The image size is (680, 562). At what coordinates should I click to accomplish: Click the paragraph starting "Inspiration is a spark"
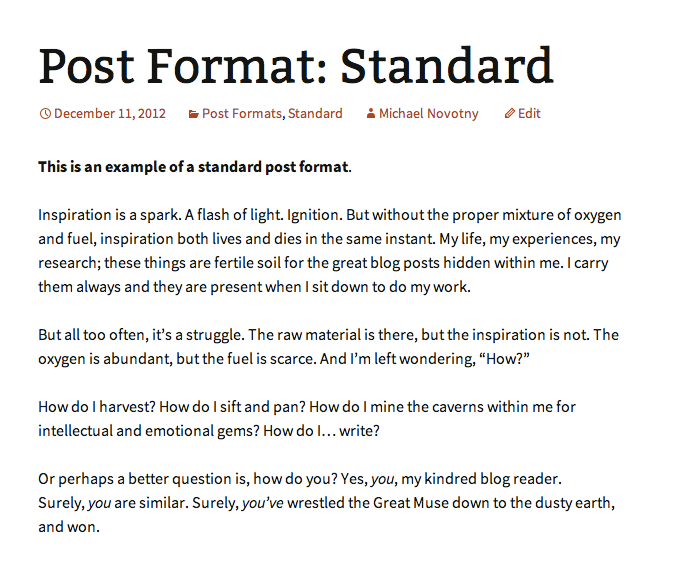(329, 251)
